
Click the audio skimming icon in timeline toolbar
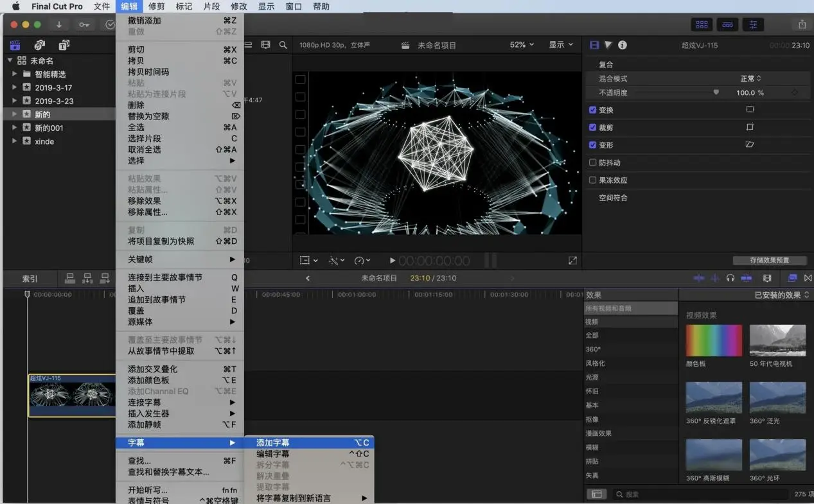point(714,279)
